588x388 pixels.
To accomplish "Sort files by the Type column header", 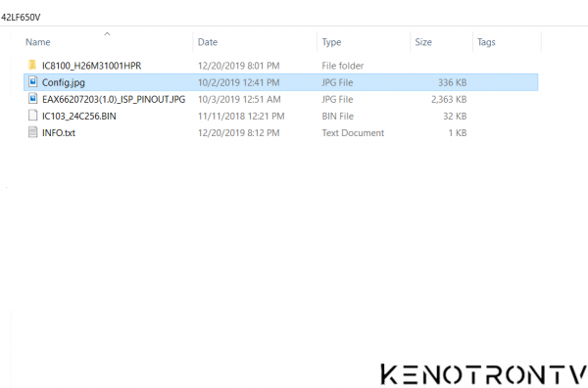I will (331, 42).
